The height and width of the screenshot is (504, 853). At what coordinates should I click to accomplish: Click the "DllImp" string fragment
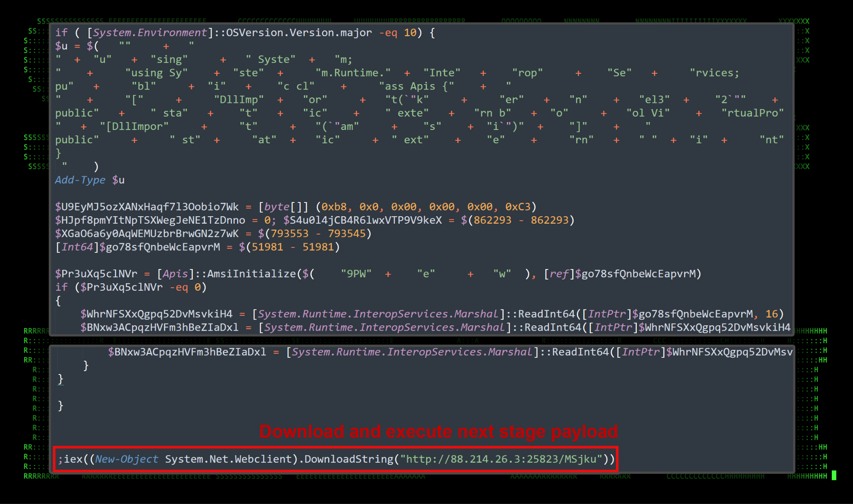click(x=239, y=100)
